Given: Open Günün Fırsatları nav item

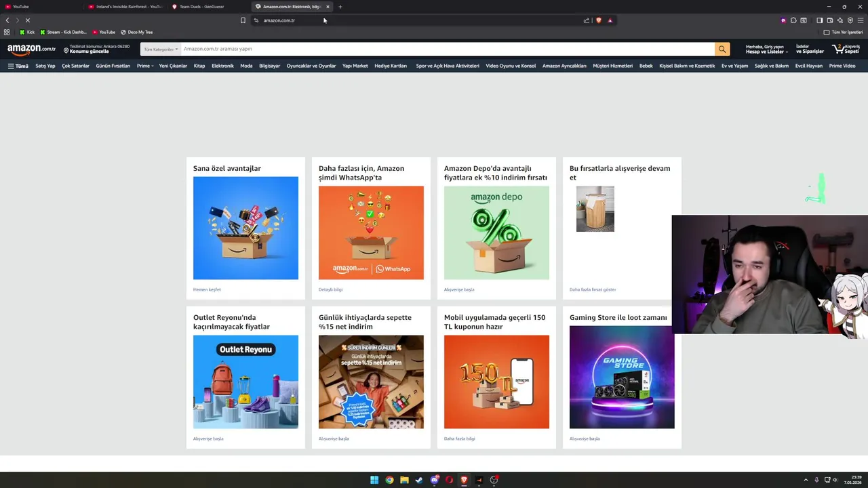Looking at the screenshot, I should coord(113,66).
